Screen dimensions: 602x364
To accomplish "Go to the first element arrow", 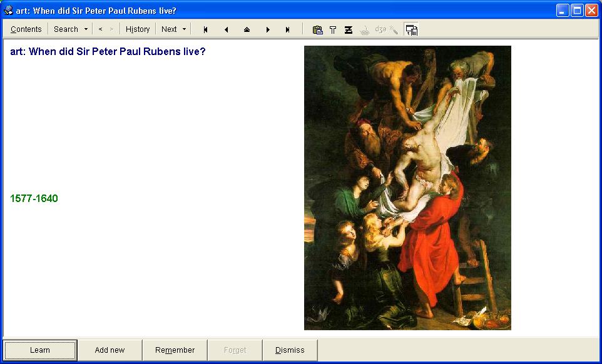I will click(x=205, y=29).
